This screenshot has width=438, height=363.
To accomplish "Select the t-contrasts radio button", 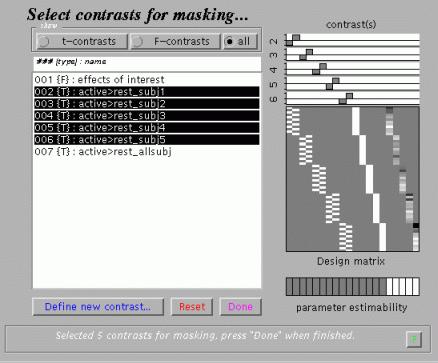I will tap(82, 41).
